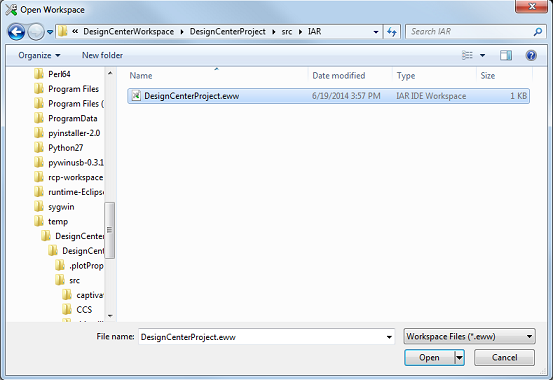Select src folder in navigation tree

[x=74, y=281]
